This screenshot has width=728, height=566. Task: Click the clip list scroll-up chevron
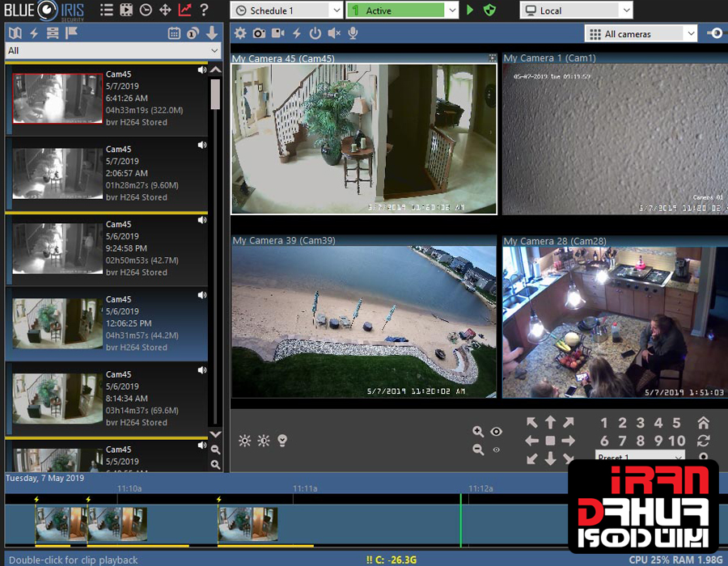click(x=215, y=70)
